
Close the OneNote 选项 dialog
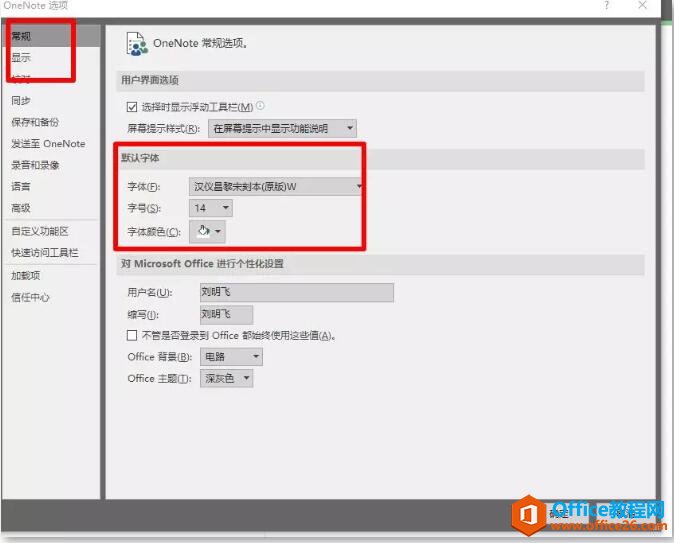642,6
